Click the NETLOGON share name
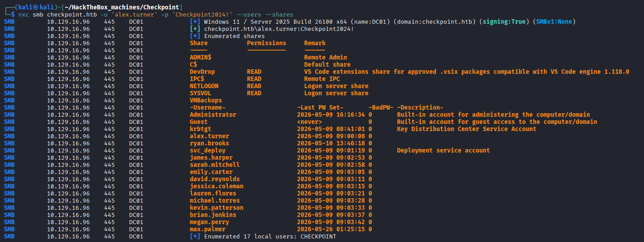The width and height of the screenshot is (644, 242). [x=204, y=86]
